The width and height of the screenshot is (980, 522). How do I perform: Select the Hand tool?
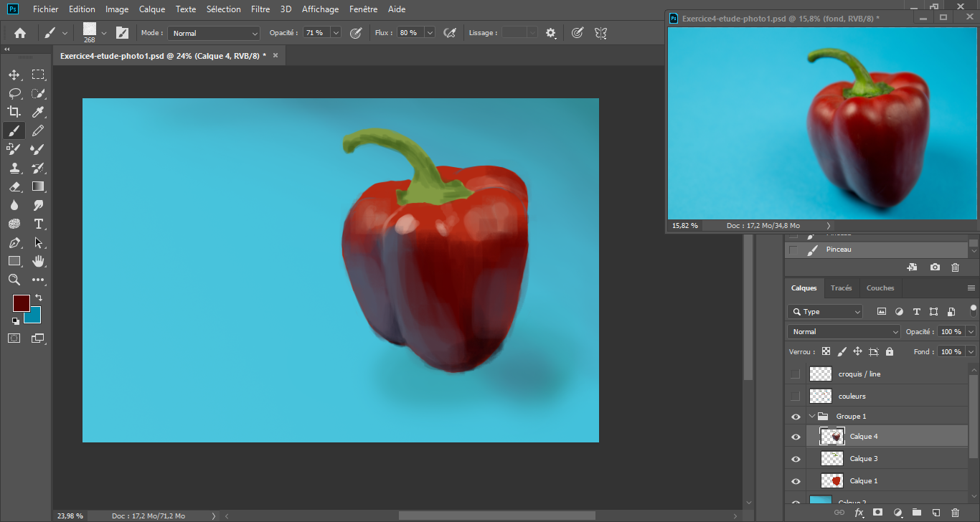(x=38, y=261)
